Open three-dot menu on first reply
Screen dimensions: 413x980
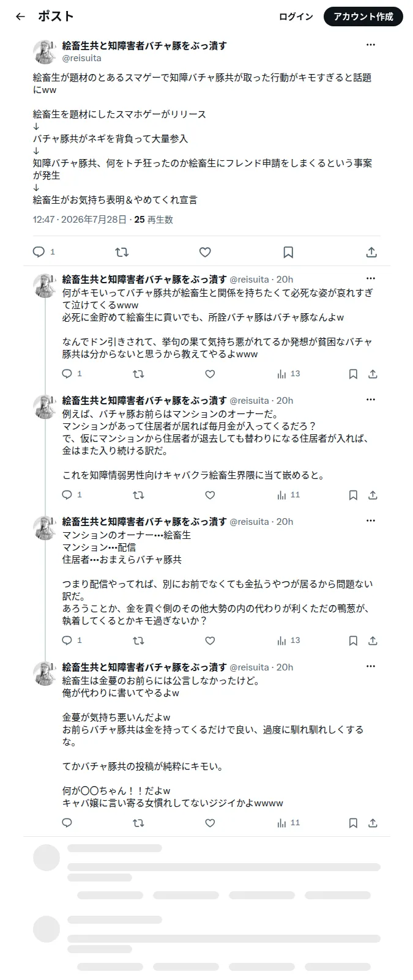click(x=371, y=278)
